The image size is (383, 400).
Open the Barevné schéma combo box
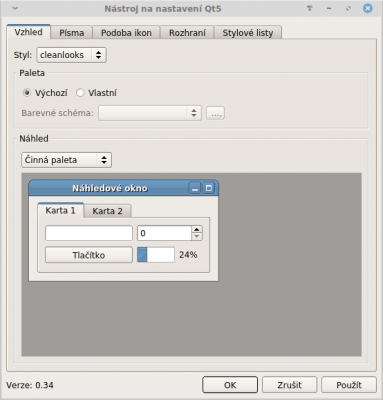click(x=150, y=113)
